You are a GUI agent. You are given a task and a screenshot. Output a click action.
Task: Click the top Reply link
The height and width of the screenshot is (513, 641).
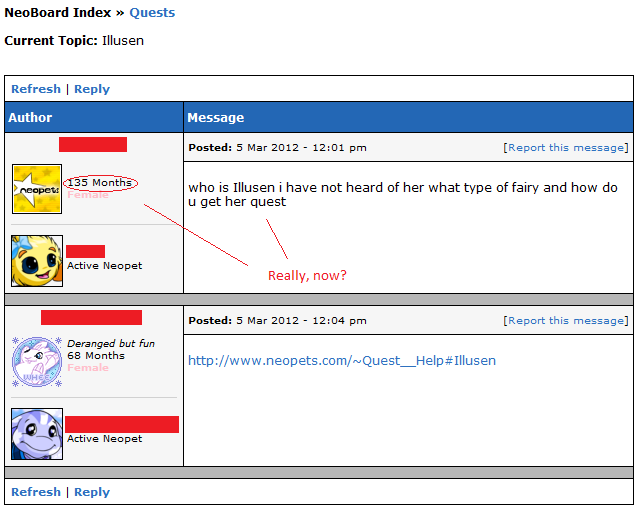[92, 89]
